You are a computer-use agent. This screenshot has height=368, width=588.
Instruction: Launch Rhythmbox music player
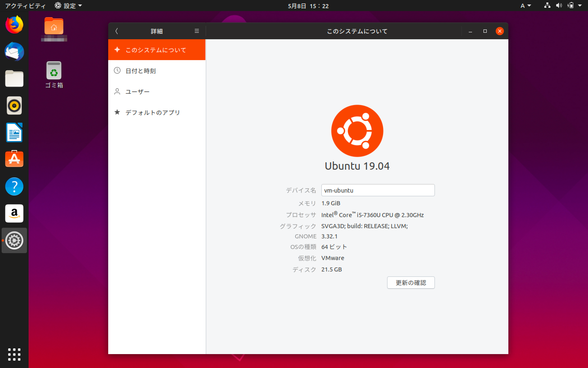pos(14,106)
